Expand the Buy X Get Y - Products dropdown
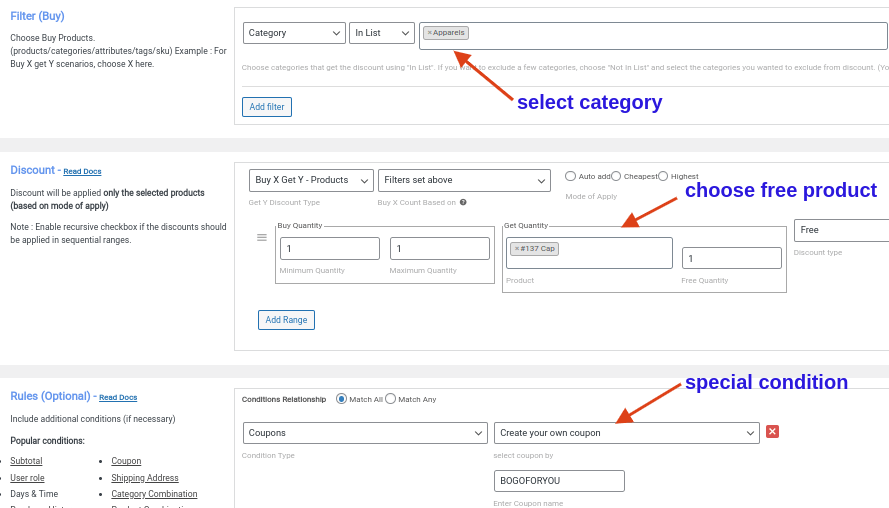Image resolution: width=889 pixels, height=508 pixels. 311,180
